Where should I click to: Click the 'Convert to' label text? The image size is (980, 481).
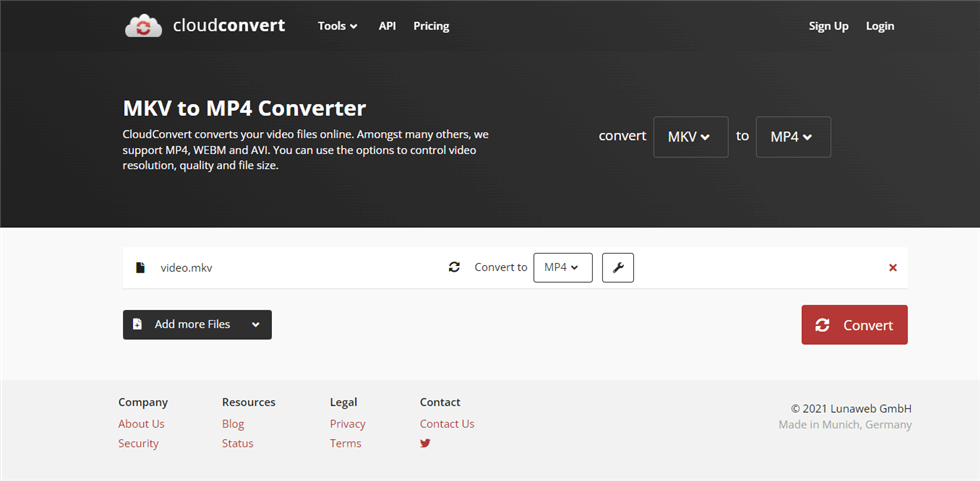501,267
